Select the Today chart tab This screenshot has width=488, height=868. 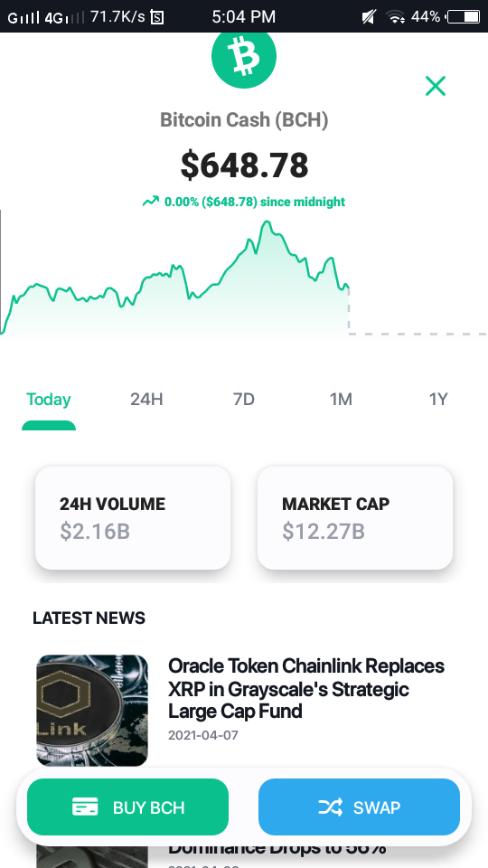[49, 399]
